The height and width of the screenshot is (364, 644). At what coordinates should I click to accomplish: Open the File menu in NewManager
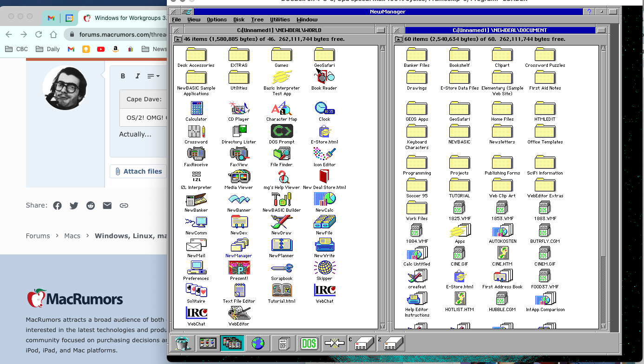[x=177, y=19]
